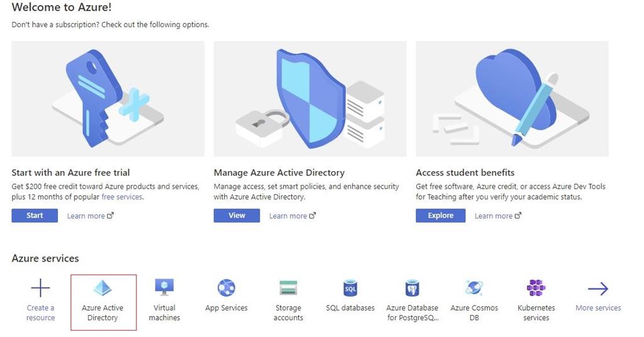Open the Storage accounts icon
The width and height of the screenshot is (644, 337).
point(288,288)
